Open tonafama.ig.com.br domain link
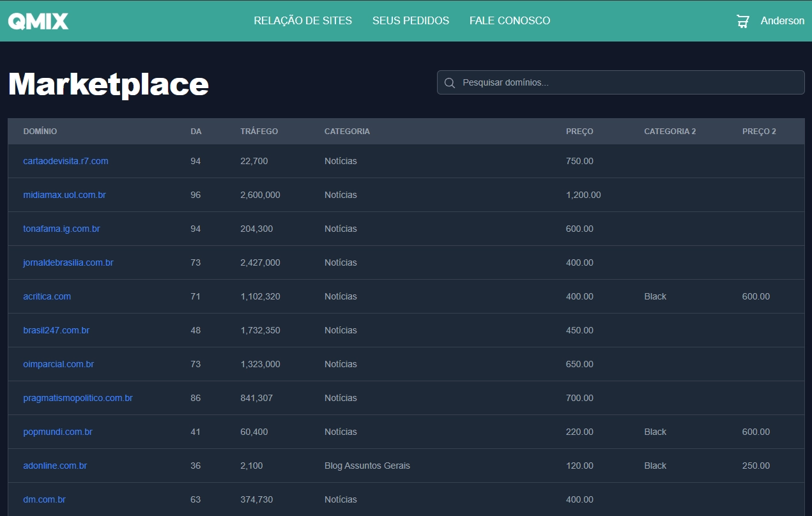812x516 pixels. coord(61,229)
